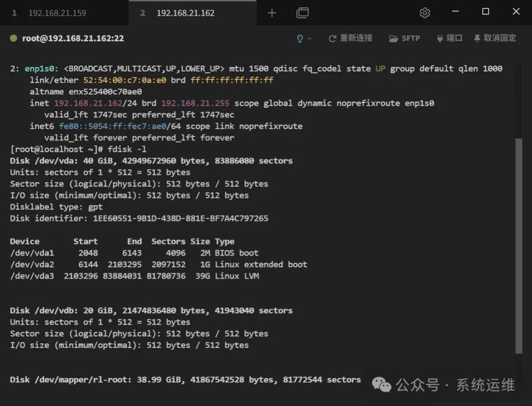This screenshot has width=532, height=406.
Task: Open a new tab with the plus icon
Action: point(272,13)
